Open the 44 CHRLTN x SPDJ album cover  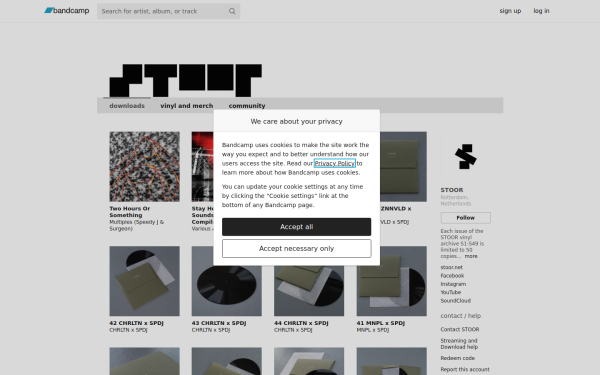pyautogui.click(x=309, y=291)
